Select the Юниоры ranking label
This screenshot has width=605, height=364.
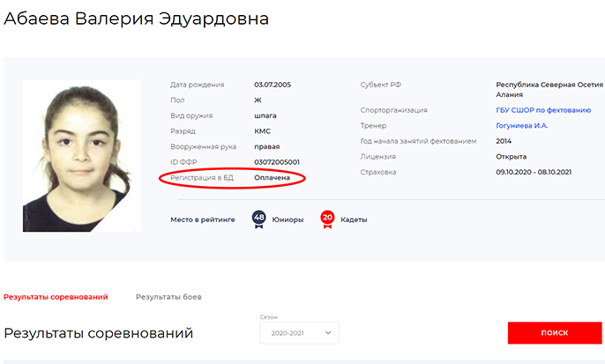click(288, 219)
